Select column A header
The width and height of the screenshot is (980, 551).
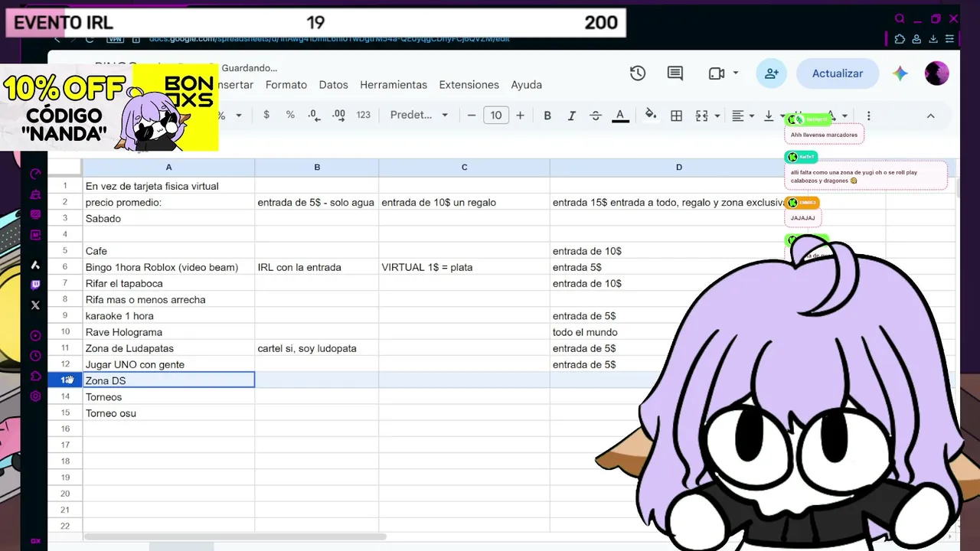tap(168, 167)
